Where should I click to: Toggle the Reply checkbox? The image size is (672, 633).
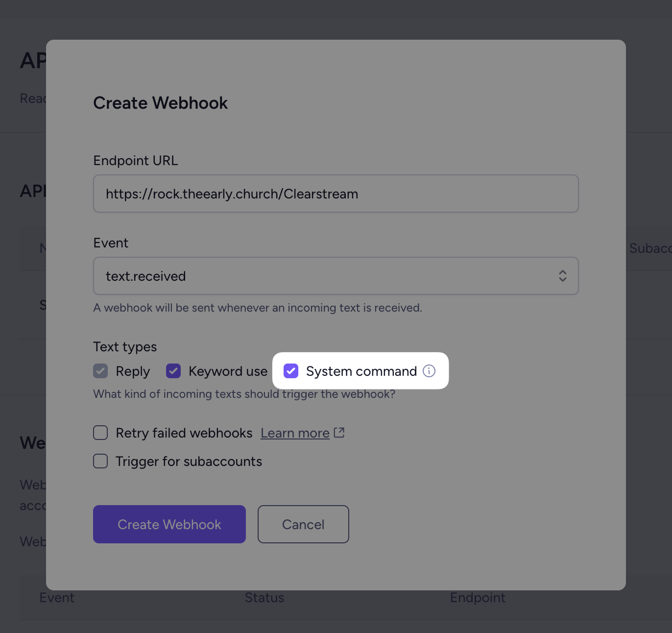(x=100, y=371)
